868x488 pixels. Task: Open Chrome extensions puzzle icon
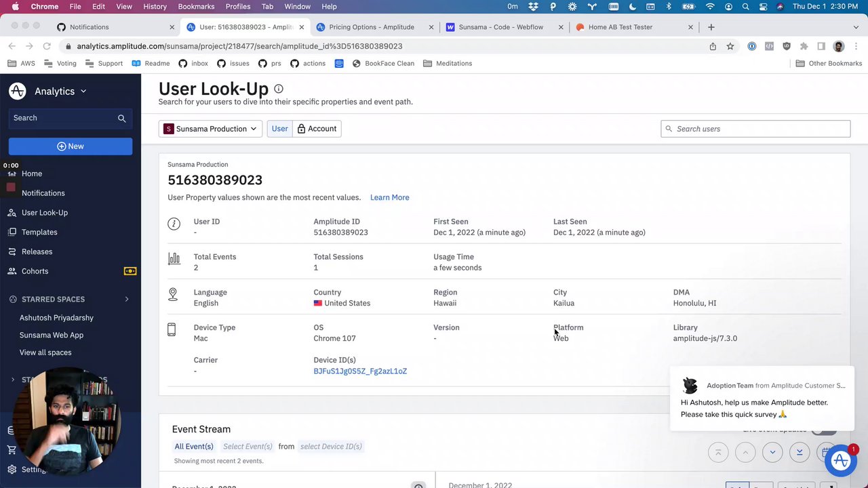click(x=804, y=46)
